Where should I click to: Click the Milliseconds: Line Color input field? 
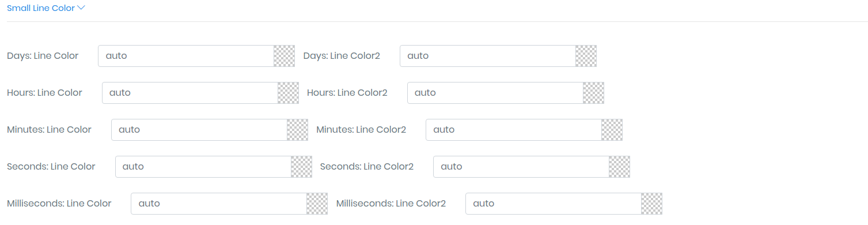[219, 204]
